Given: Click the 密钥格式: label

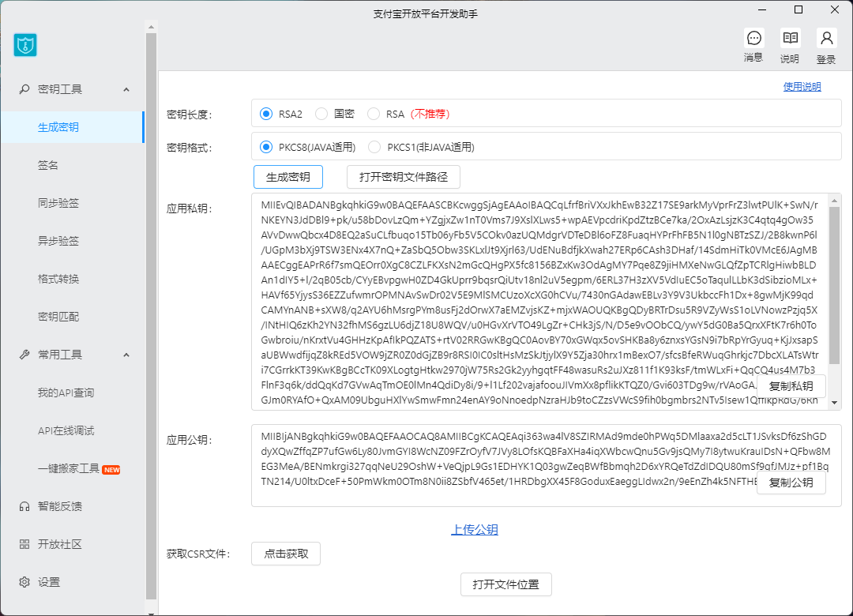Looking at the screenshot, I should tap(189, 148).
